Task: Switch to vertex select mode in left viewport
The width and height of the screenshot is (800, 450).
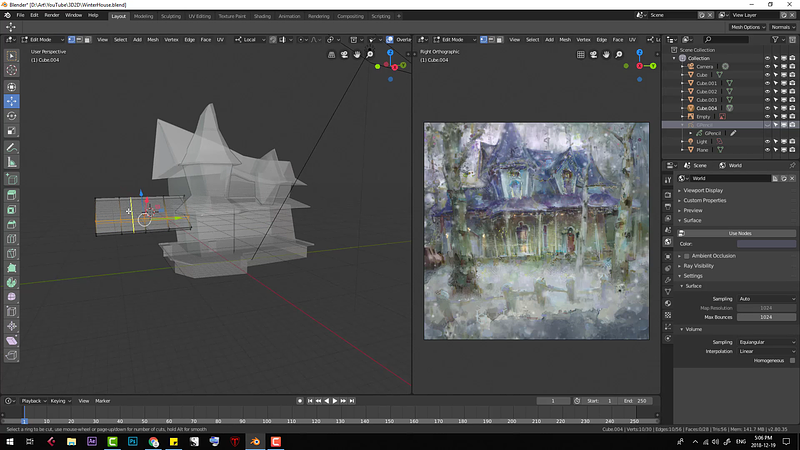Action: (71, 39)
